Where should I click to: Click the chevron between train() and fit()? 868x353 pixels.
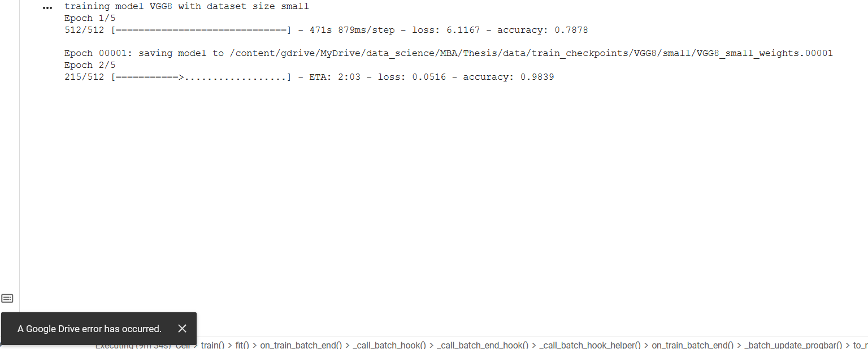(x=230, y=345)
